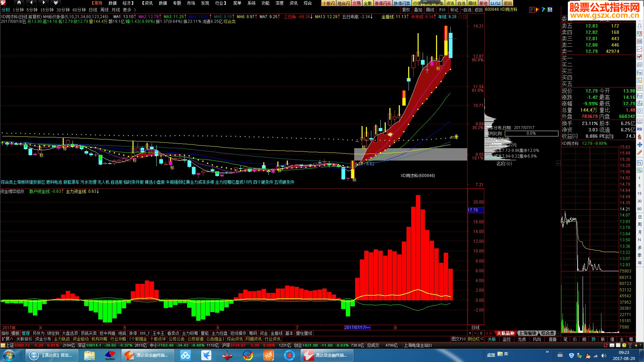Open the 系统 menu
644x362 pixels.
[x=251, y=3]
